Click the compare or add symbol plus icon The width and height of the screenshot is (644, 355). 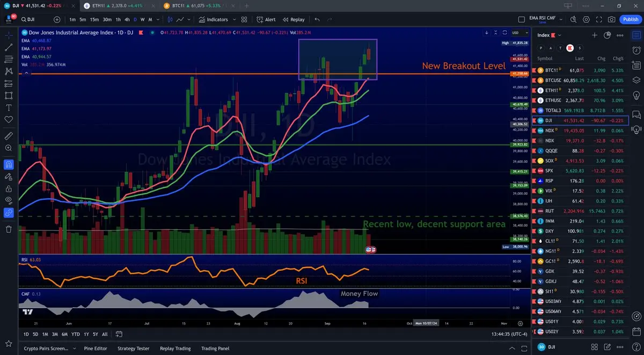tap(58, 19)
